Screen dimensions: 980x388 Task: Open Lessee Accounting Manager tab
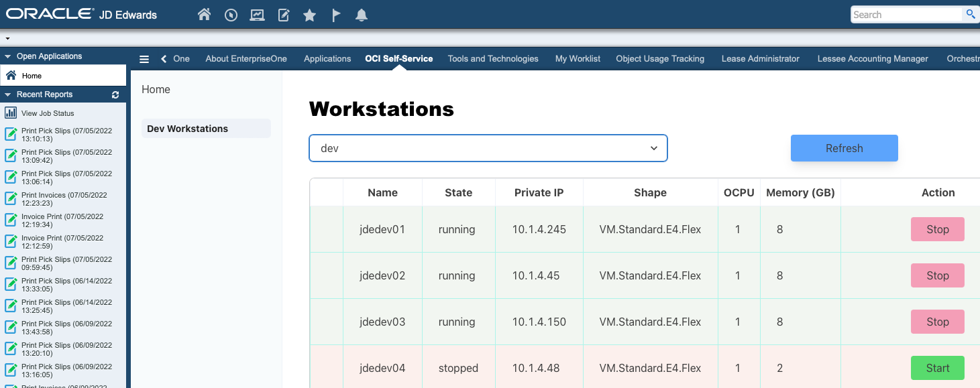point(873,59)
